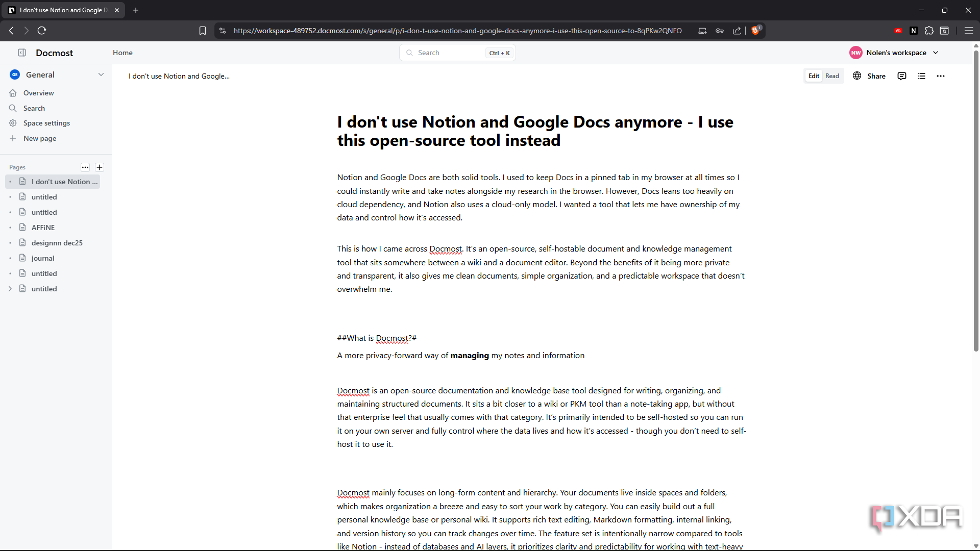This screenshot has height=551, width=980.
Task: Click the Share button
Action: pos(870,76)
